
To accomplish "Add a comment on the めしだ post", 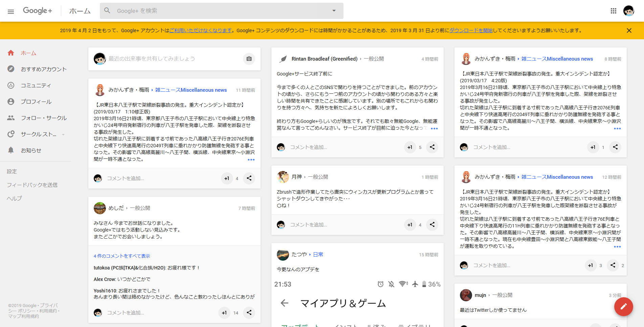I will click(x=126, y=313).
